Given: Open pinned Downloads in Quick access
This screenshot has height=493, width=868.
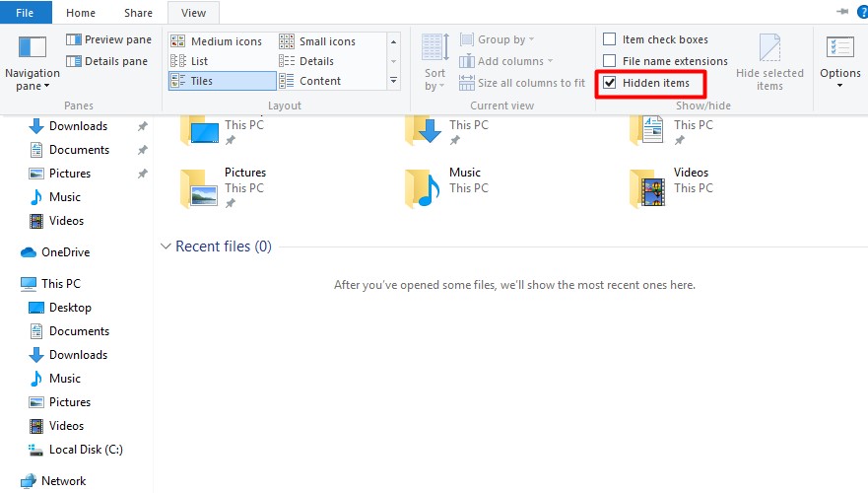Looking at the screenshot, I should click(x=78, y=126).
